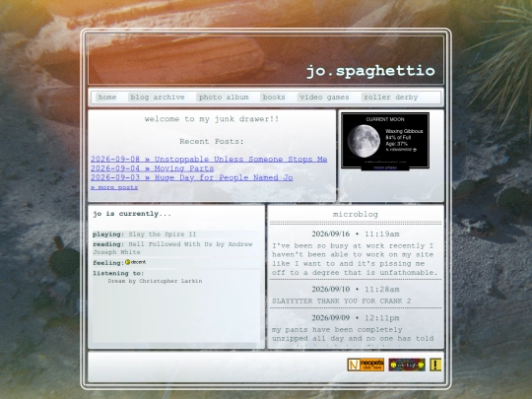Click the 'microblog' heading
532x399 pixels.
(356, 215)
